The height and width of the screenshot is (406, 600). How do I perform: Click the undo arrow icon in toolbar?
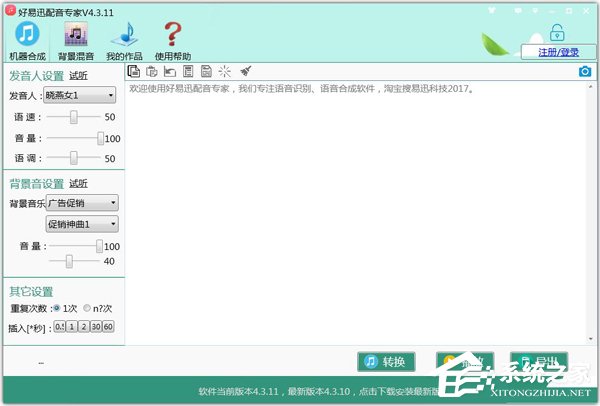coord(170,71)
